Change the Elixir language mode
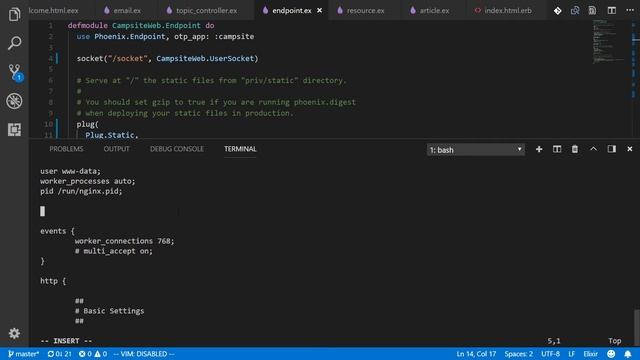The width and height of the screenshot is (640, 360). [590, 354]
